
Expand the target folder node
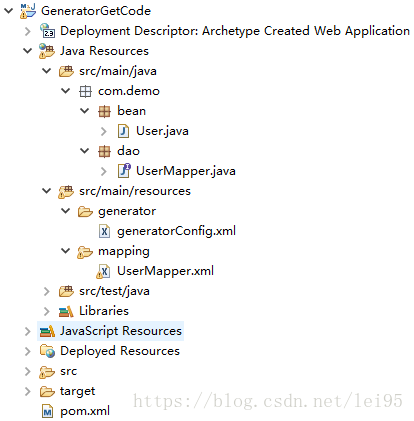point(28,391)
